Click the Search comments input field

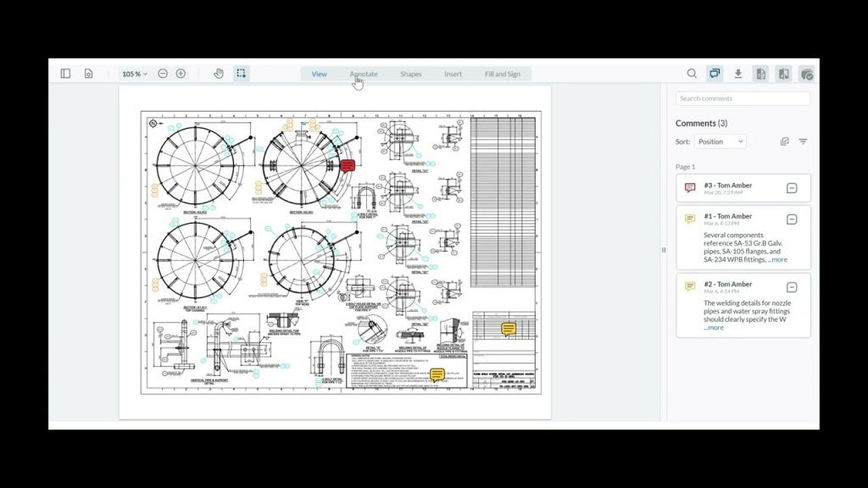point(743,99)
